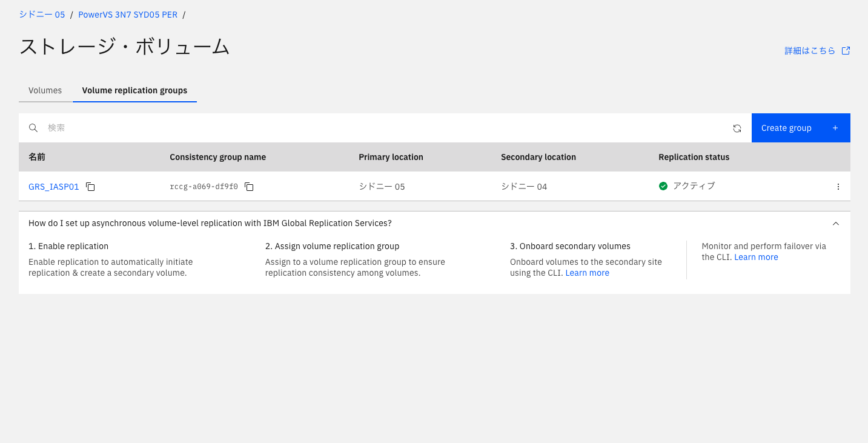Click the plus icon on Create group
The width and height of the screenshot is (868, 443).
pos(835,128)
